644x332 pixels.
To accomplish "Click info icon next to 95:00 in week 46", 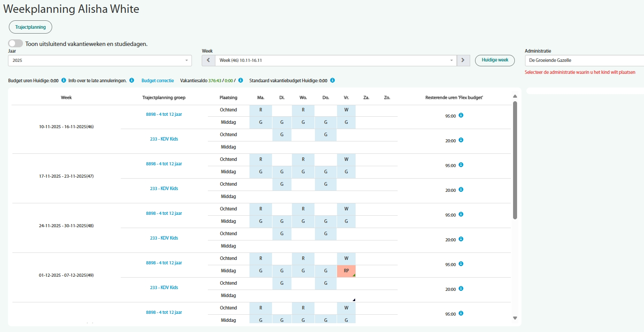I will tap(461, 115).
